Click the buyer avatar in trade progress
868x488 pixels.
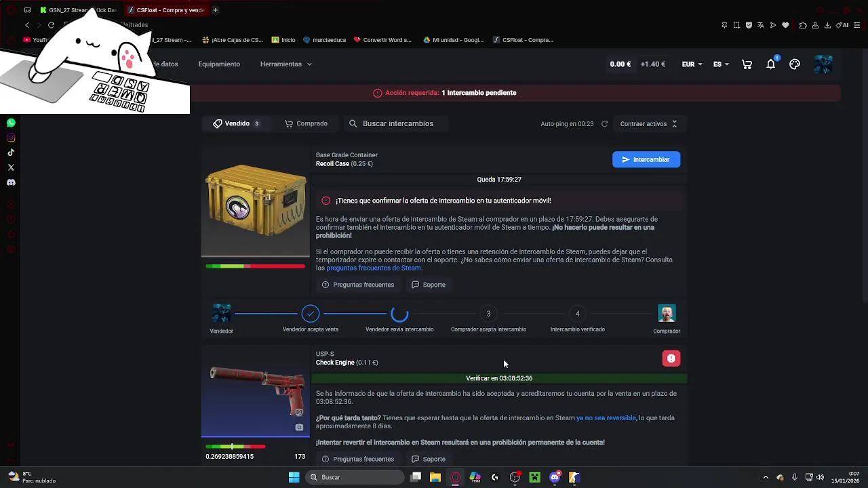click(667, 313)
